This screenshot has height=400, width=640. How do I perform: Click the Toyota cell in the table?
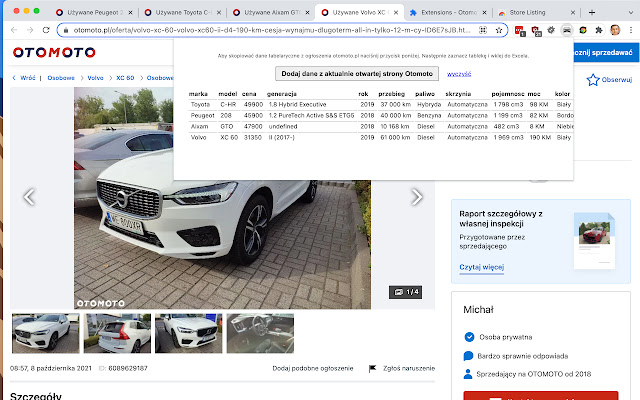200,104
